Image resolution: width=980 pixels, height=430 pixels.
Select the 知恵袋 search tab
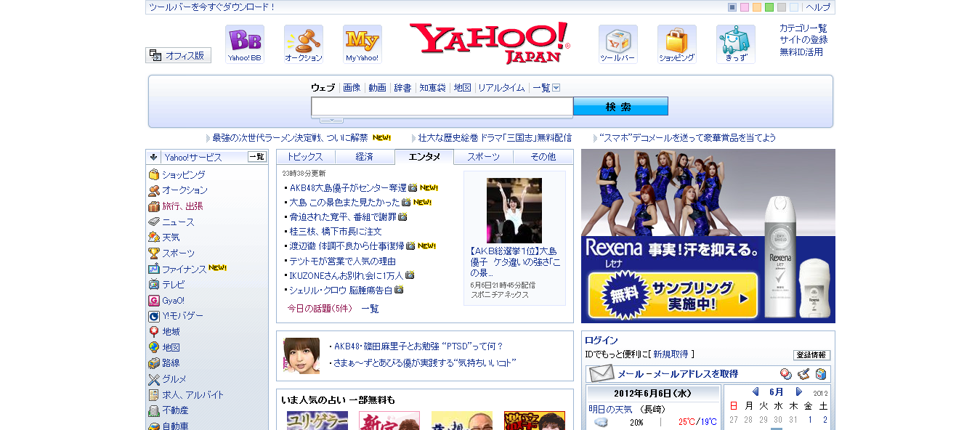(432, 88)
